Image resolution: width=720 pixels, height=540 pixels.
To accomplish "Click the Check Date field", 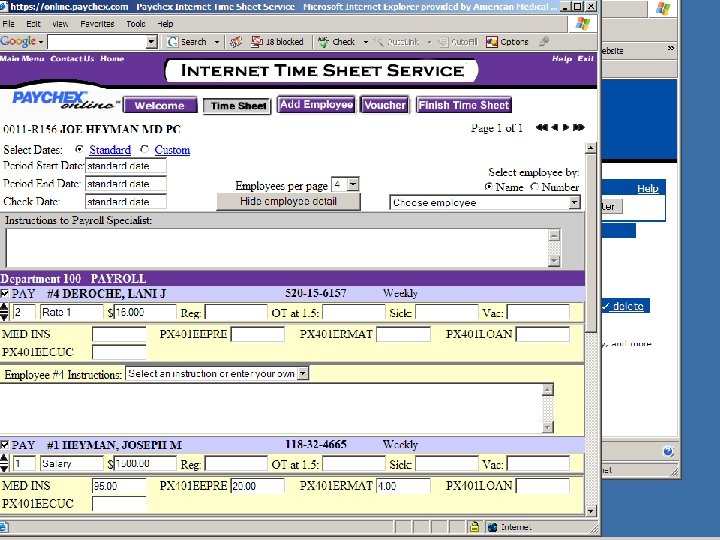I will point(126,201).
